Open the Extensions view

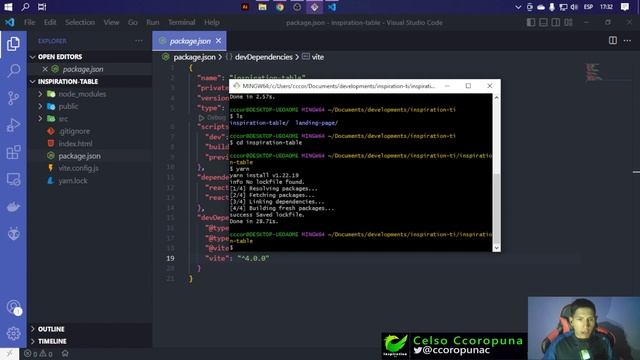pyautogui.click(x=13, y=152)
